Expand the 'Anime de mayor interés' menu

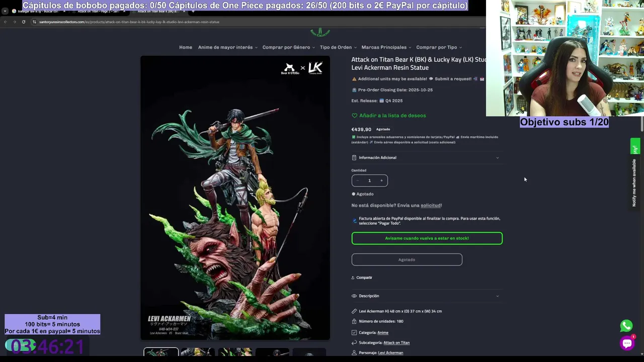click(x=228, y=47)
